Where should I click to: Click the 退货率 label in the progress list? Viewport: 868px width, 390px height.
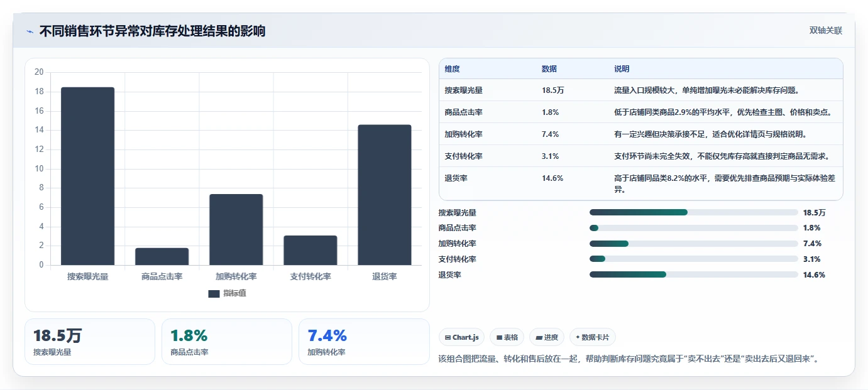(450, 274)
